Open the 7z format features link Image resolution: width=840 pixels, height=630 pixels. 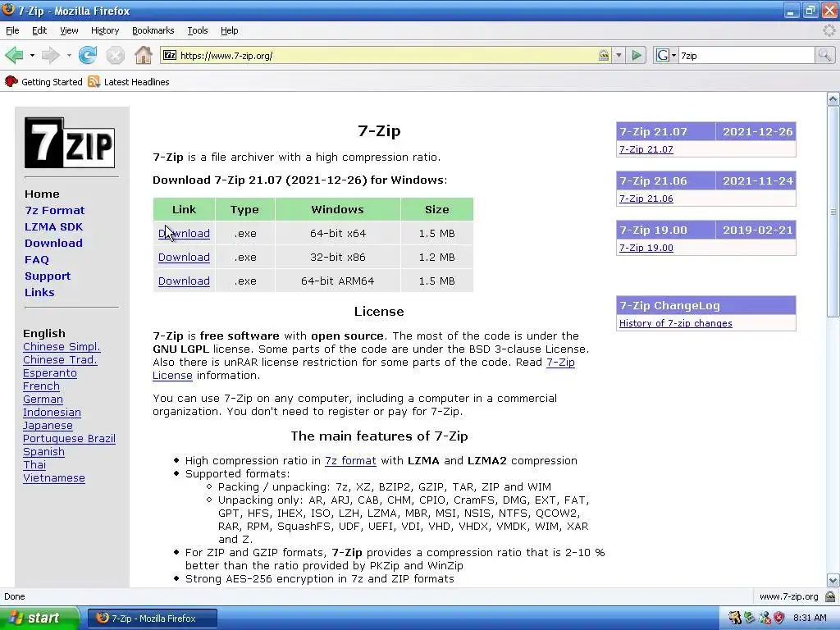(x=350, y=461)
